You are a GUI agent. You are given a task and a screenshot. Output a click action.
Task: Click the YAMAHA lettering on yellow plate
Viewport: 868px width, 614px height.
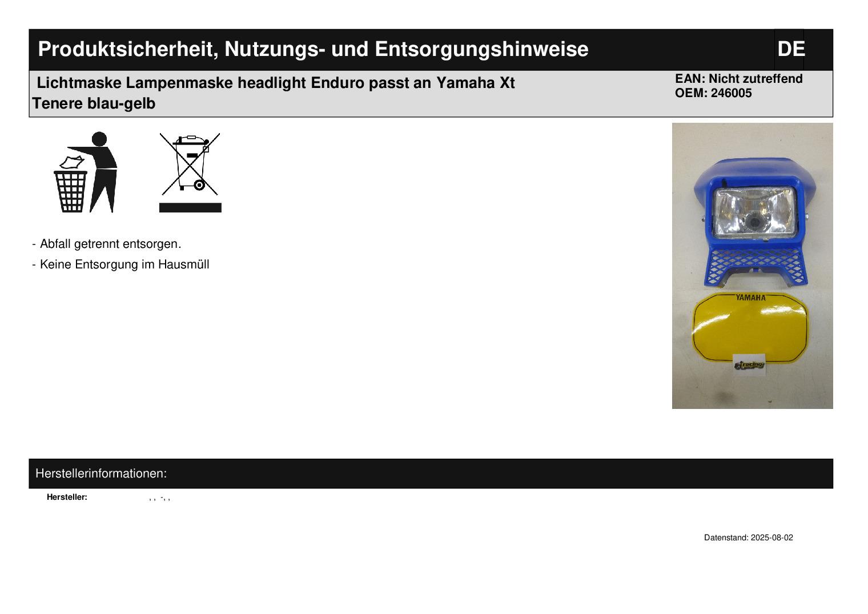coord(750,298)
